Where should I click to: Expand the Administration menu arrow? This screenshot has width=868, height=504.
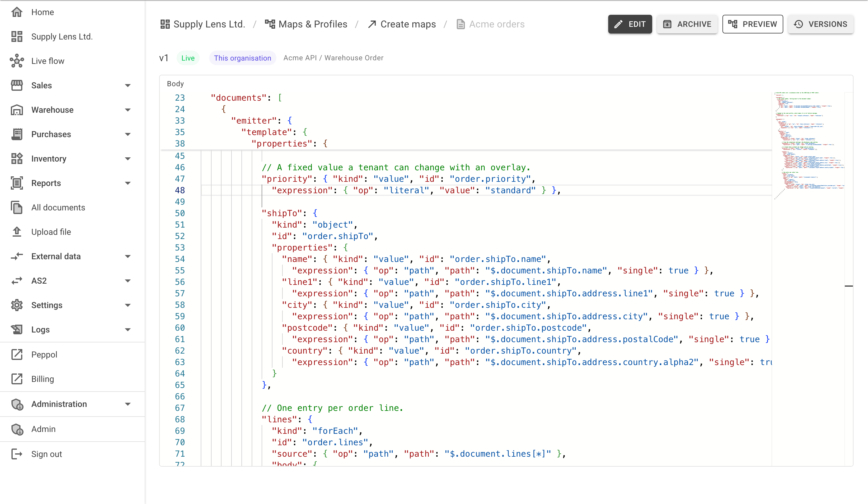tap(128, 404)
